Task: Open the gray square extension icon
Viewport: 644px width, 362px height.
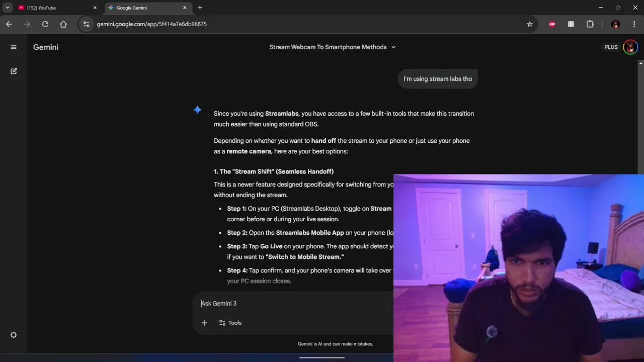Action: point(571,24)
